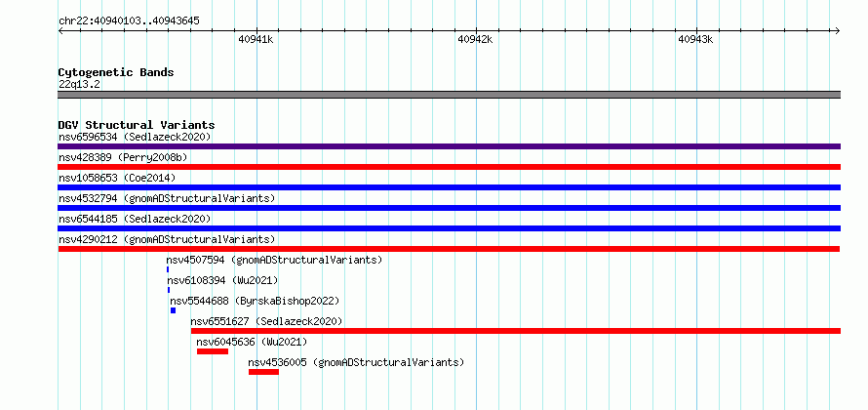
Task: Select the blue nsv1058653 variant bar
Action: pyautogui.click(x=449, y=187)
